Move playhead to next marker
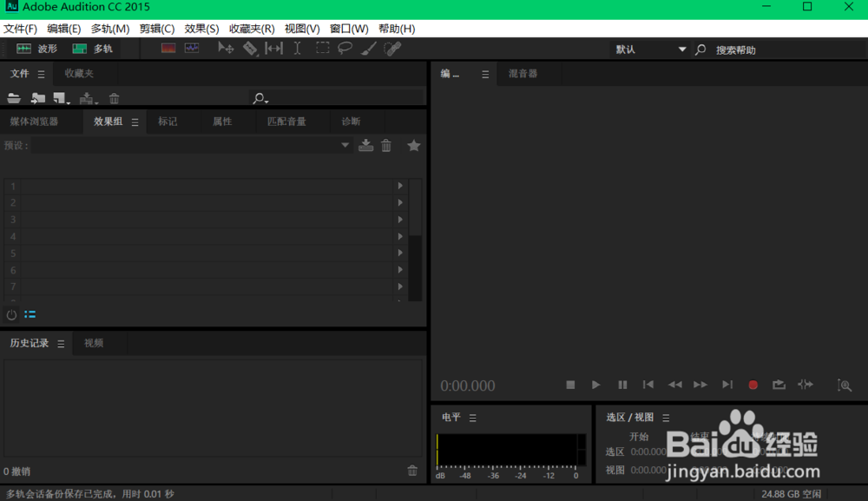Viewport: 868px width, 501px height. point(727,384)
